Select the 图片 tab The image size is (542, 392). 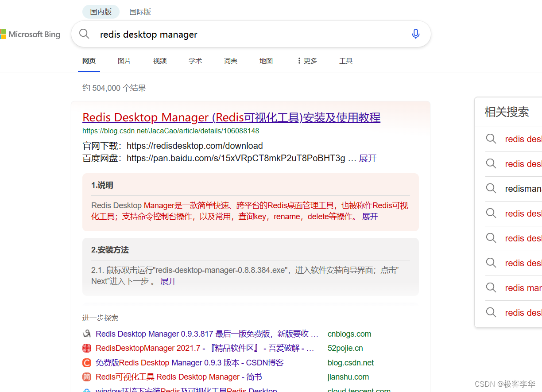124,61
